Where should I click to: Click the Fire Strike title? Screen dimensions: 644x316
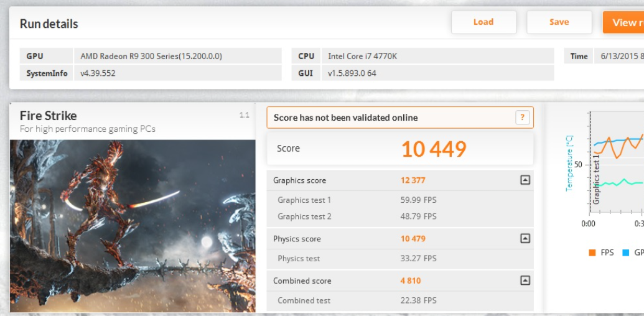pyautogui.click(x=48, y=115)
